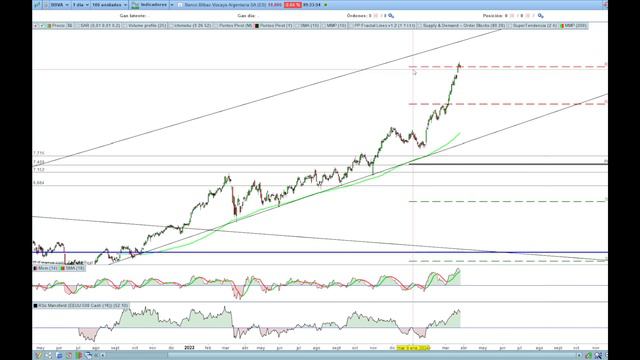Open the BBVA ticker dropdown
The image size is (640, 360).
click(59, 5)
